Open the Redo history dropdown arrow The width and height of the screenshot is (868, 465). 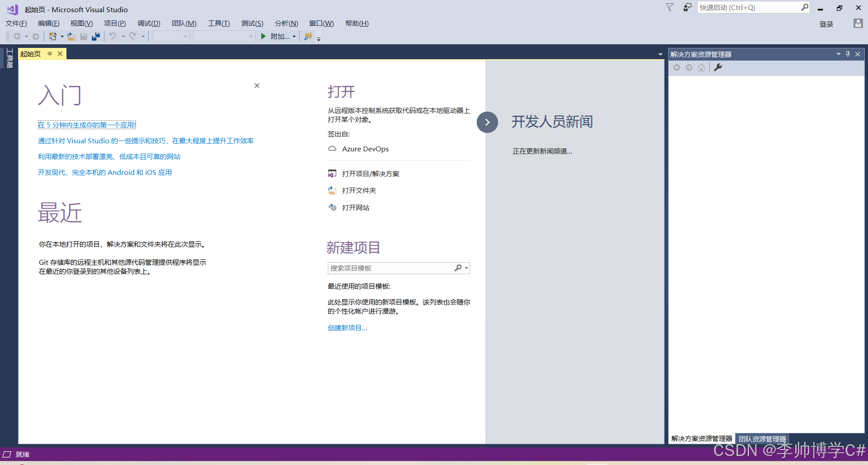(143, 37)
